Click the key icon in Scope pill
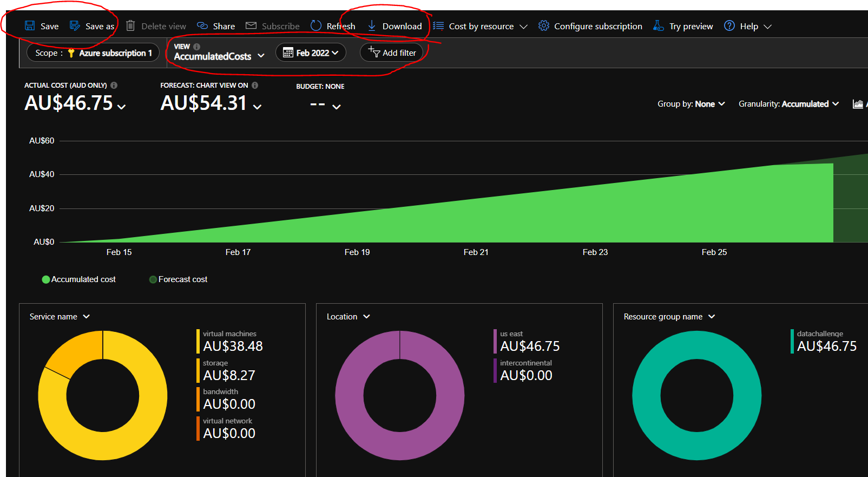 click(x=71, y=53)
